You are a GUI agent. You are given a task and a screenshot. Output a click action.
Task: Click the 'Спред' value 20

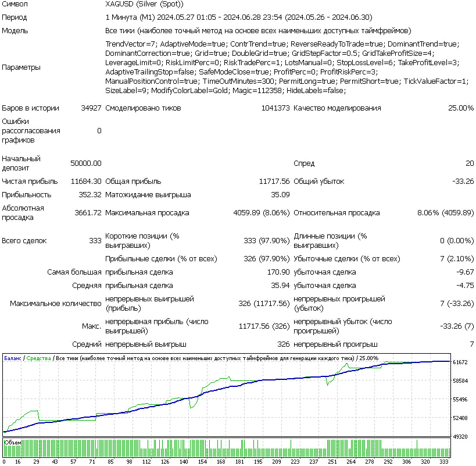(468, 163)
